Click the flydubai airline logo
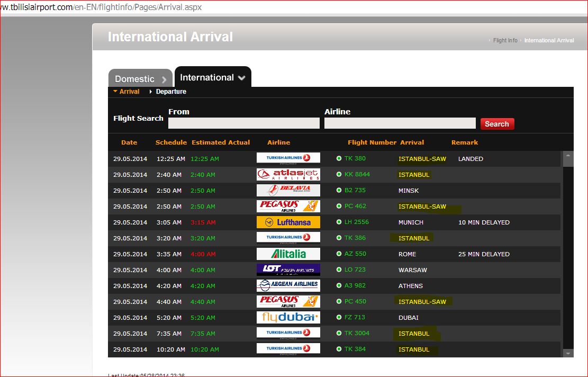This screenshot has width=588, height=377. 288,318
